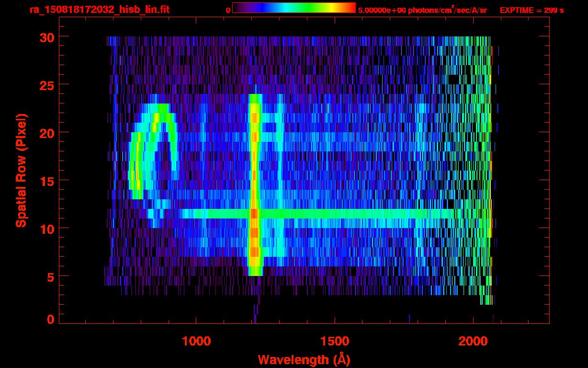
Task: Click the Spatial Row (Pixel) axis title
Action: (21, 170)
